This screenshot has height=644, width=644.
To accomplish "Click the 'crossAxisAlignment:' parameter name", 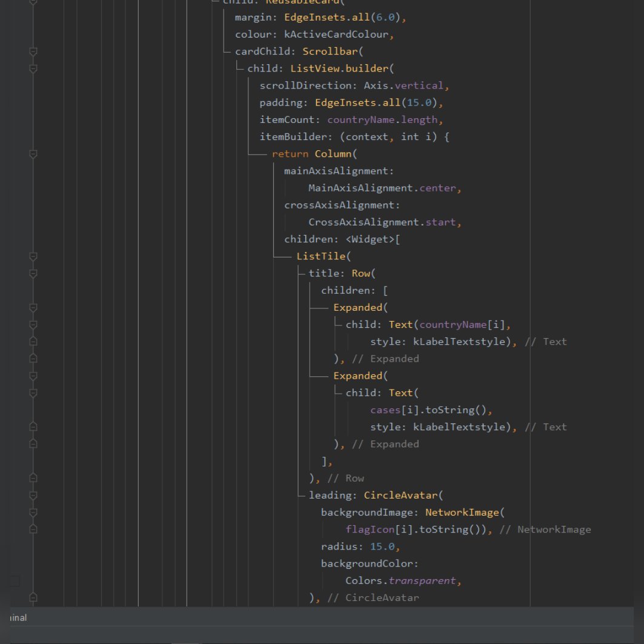I will [342, 205].
